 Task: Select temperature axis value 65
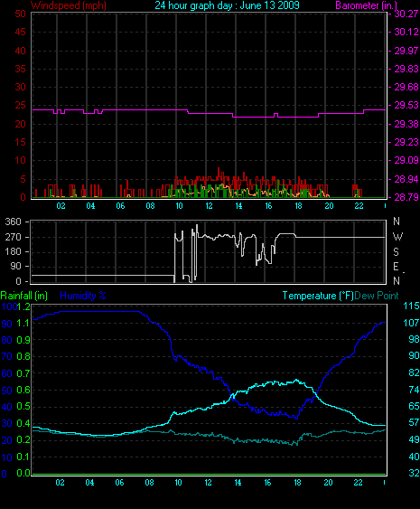click(x=415, y=406)
